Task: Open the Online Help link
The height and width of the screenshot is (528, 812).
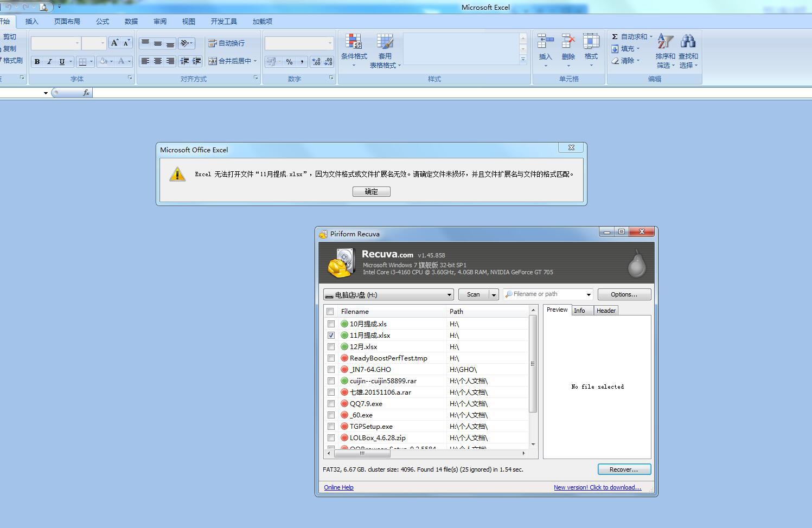Action: 338,487
